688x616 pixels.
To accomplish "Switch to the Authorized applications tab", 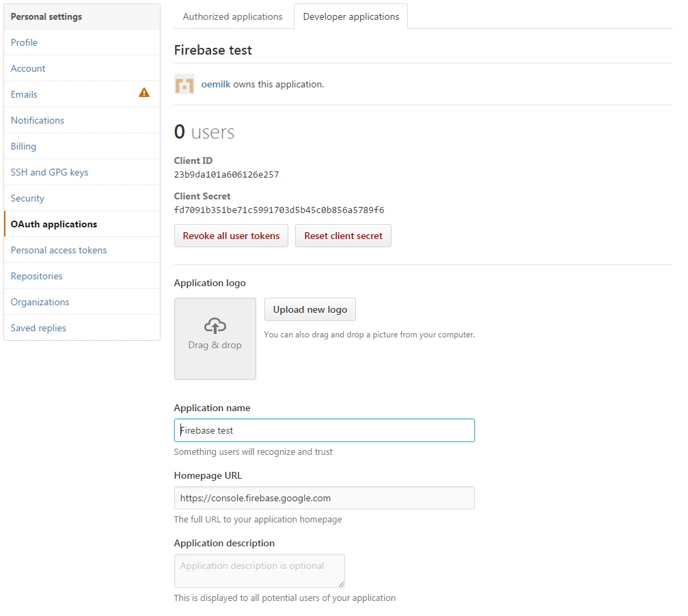I will pyautogui.click(x=232, y=16).
